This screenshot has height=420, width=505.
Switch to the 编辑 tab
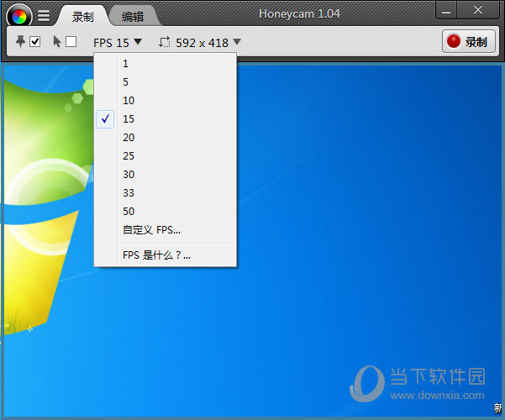133,17
